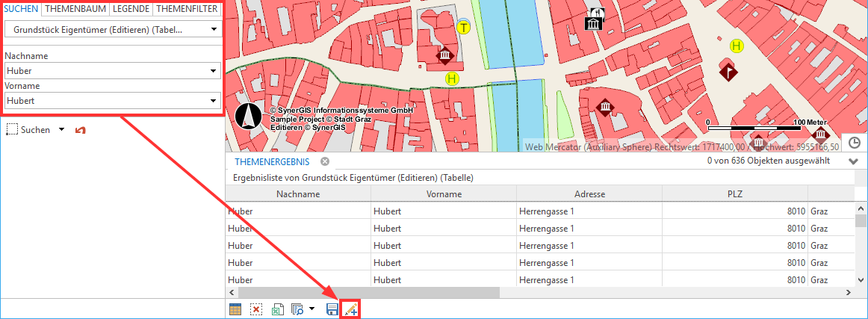Image resolution: width=868 pixels, height=319 pixels.
Task: Close the Themenergebnis tab with X
Action: point(325,161)
